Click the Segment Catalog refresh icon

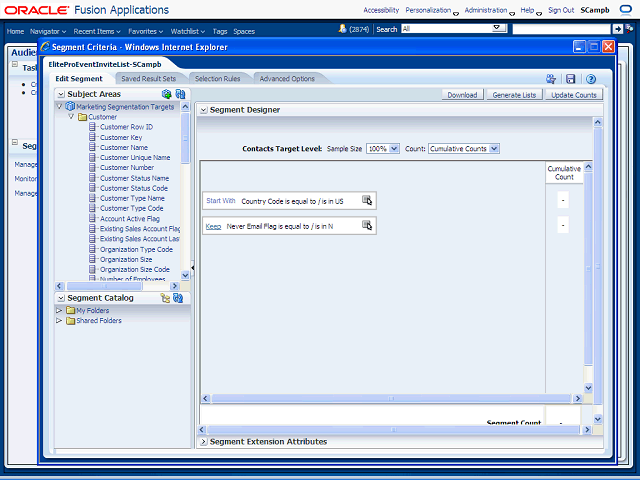[178, 298]
